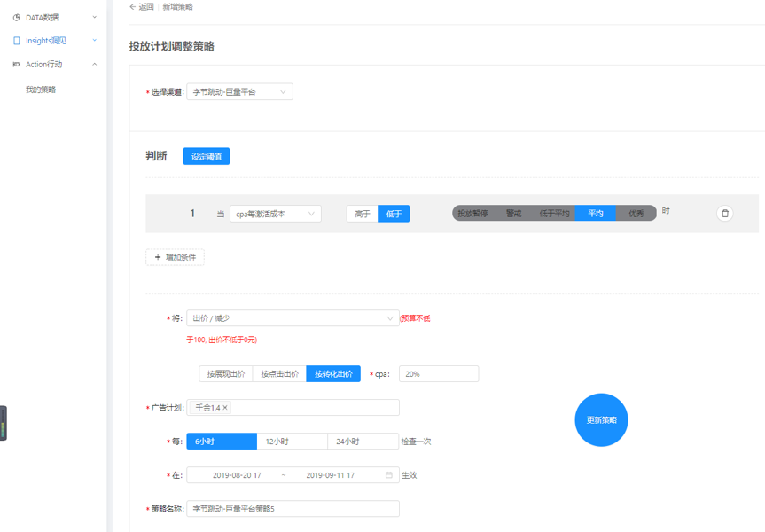
Task: Click the Insights洞见 sidebar icon
Action: click(x=16, y=41)
